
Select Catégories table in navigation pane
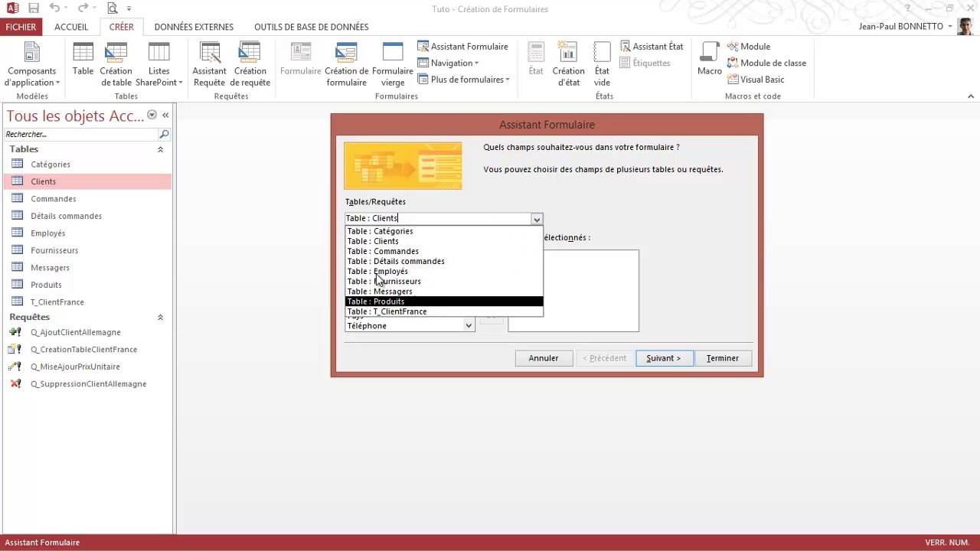pyautogui.click(x=87, y=165)
